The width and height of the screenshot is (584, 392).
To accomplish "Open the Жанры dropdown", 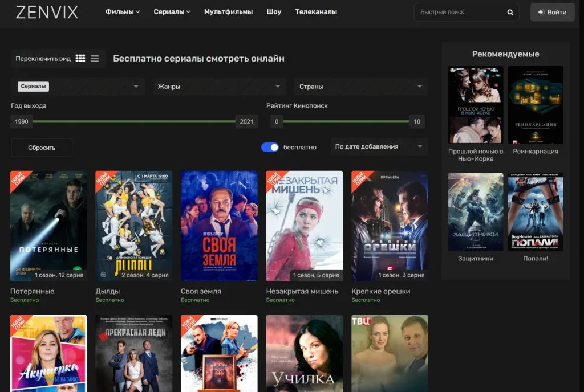I will [x=218, y=86].
